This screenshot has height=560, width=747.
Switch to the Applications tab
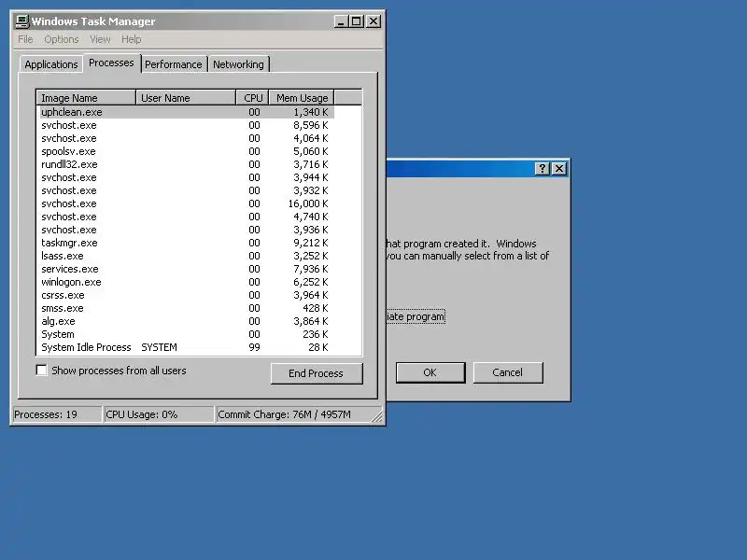click(x=51, y=64)
